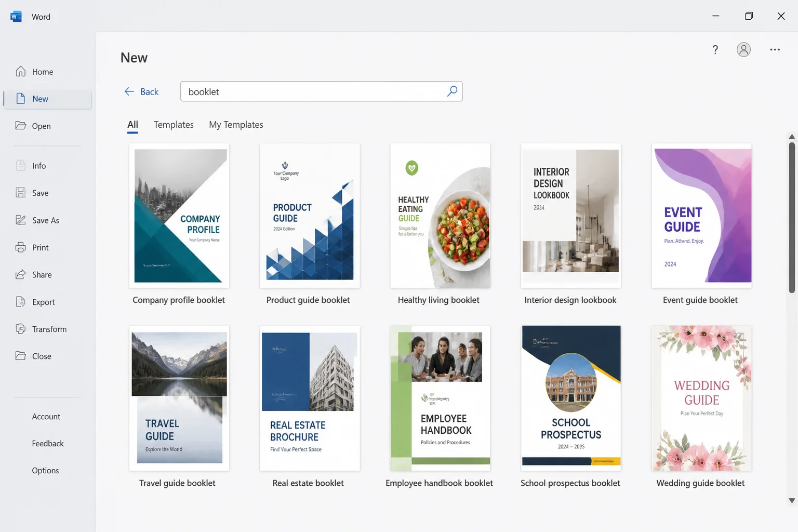Click the Open folder icon
This screenshot has width=798, height=532.
pyautogui.click(x=21, y=125)
